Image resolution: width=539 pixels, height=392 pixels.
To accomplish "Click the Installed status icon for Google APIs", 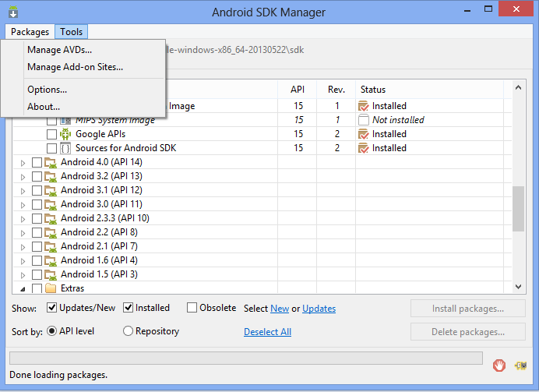I will (363, 134).
